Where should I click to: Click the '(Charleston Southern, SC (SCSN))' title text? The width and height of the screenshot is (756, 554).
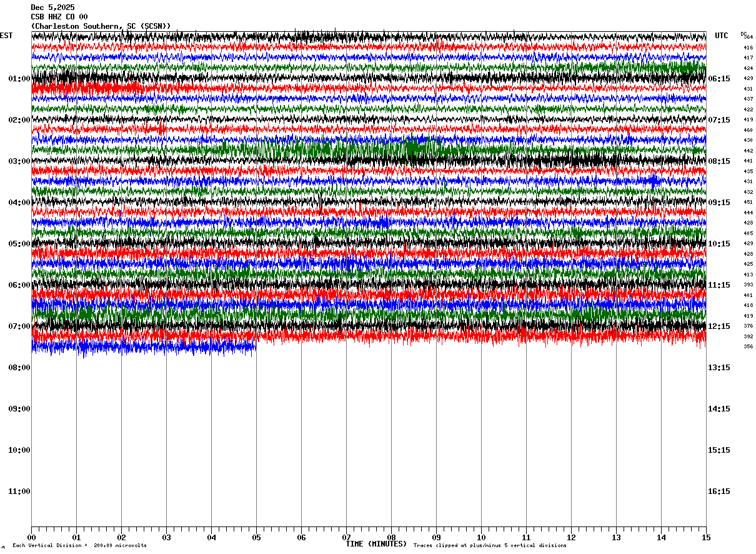click(101, 26)
